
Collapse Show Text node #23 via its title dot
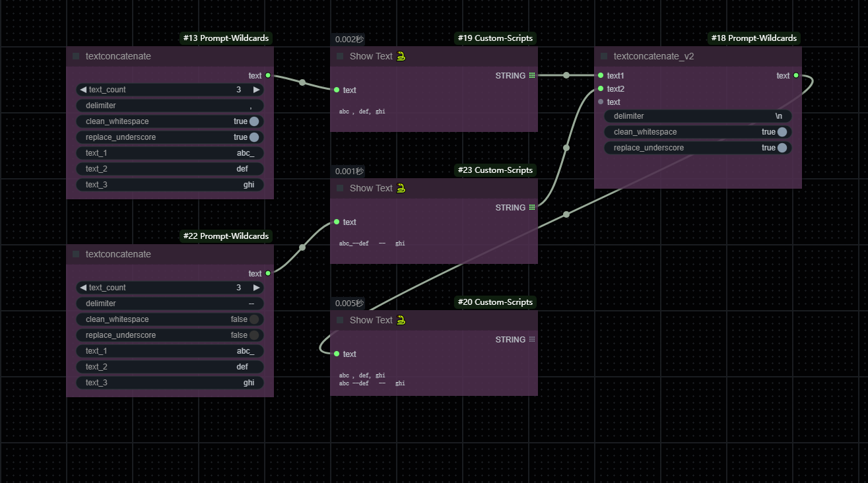coord(340,189)
